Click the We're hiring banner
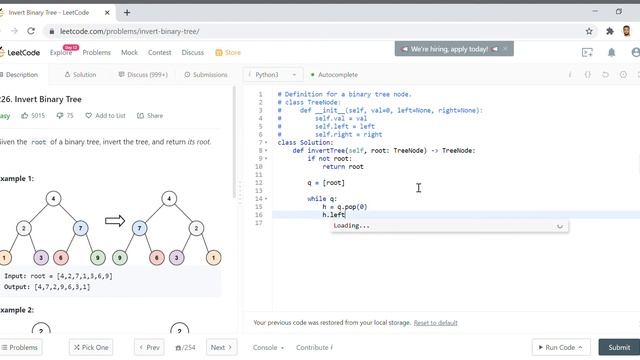 [449, 49]
